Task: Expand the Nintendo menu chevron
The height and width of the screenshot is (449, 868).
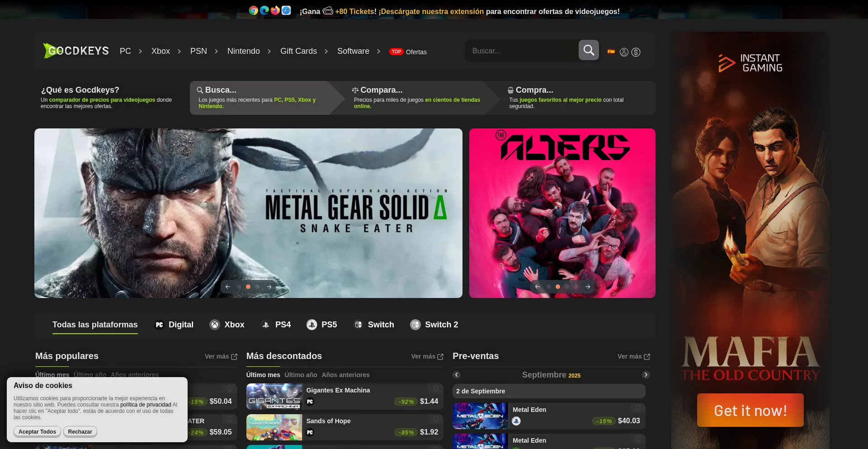Action: pos(269,52)
